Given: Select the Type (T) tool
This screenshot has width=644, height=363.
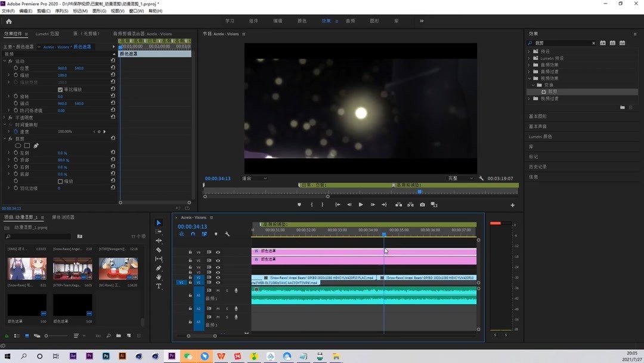Looking at the screenshot, I should point(159,287).
